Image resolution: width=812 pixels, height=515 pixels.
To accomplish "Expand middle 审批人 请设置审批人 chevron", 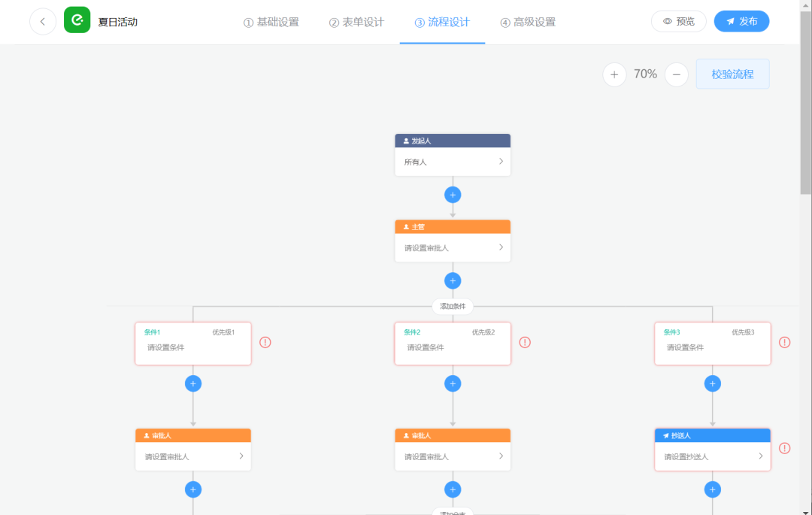I will pyautogui.click(x=501, y=456).
